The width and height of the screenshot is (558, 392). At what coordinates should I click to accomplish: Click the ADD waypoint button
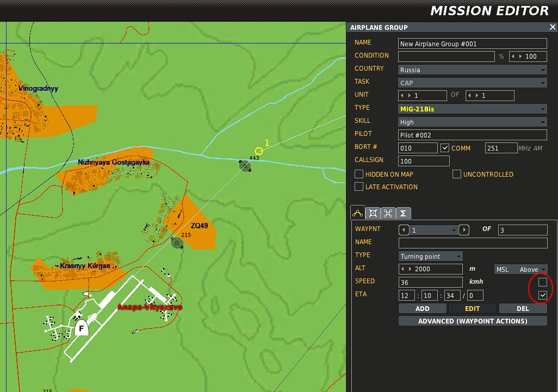click(x=423, y=308)
